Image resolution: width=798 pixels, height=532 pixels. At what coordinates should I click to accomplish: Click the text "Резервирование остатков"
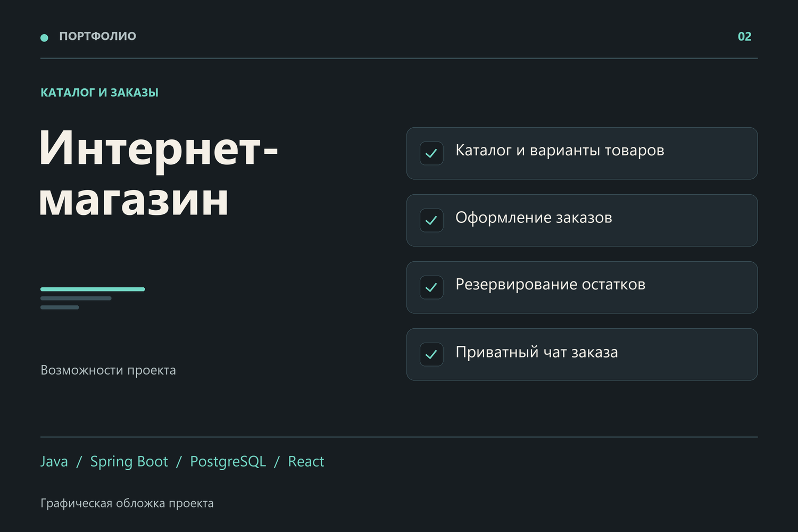550,285
